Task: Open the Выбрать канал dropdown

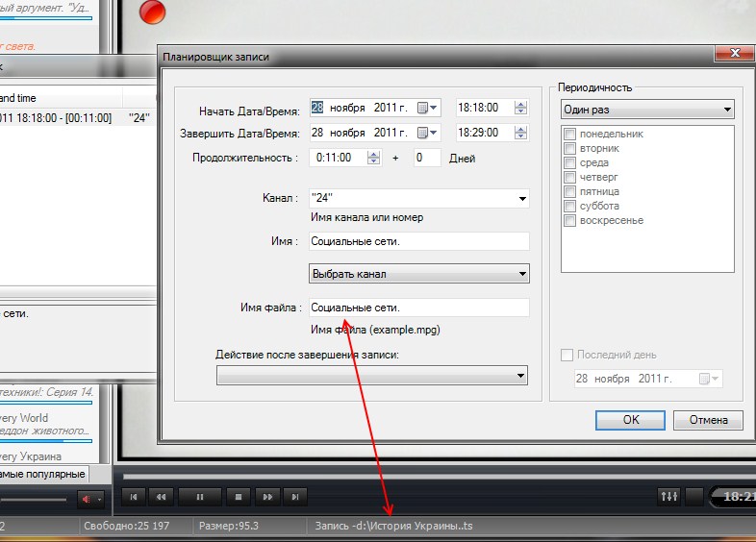Action: [x=418, y=274]
